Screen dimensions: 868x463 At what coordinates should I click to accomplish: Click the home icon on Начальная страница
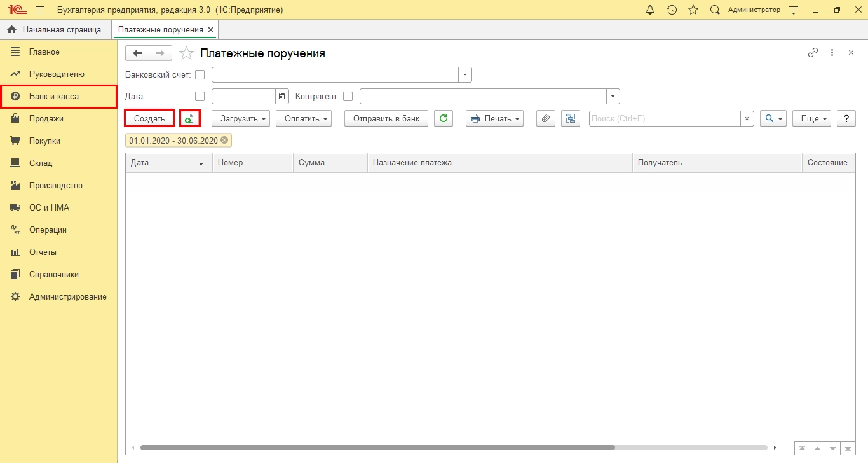[11, 29]
